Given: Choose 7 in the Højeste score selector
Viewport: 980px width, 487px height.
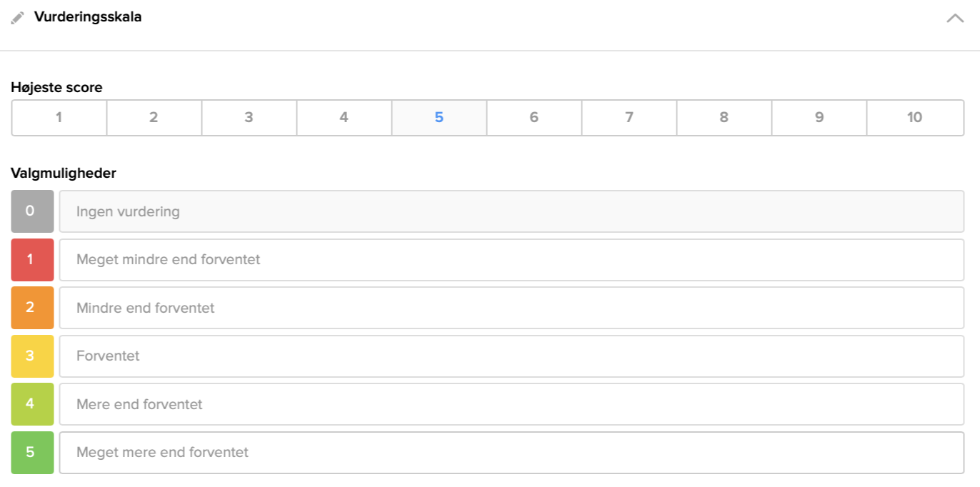Looking at the screenshot, I should pos(629,118).
